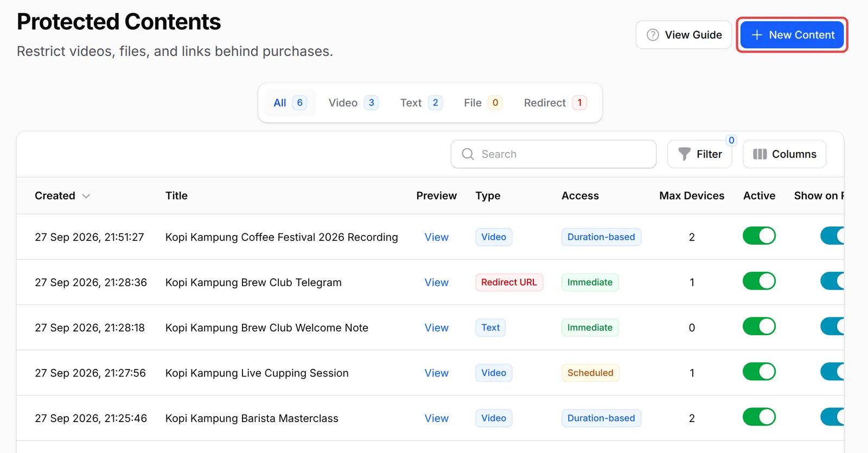Viewport: 868px width, 453px height.
Task: Click the question mark icon in View Guide
Action: click(653, 35)
